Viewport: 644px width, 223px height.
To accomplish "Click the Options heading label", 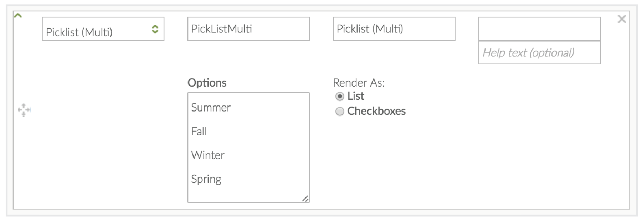I will [x=207, y=83].
